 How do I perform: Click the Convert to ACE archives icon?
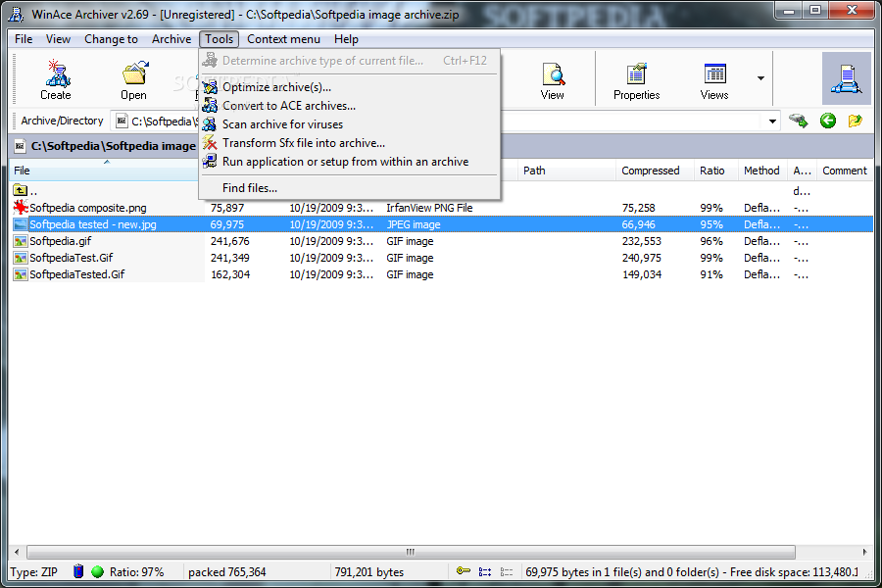click(x=210, y=106)
